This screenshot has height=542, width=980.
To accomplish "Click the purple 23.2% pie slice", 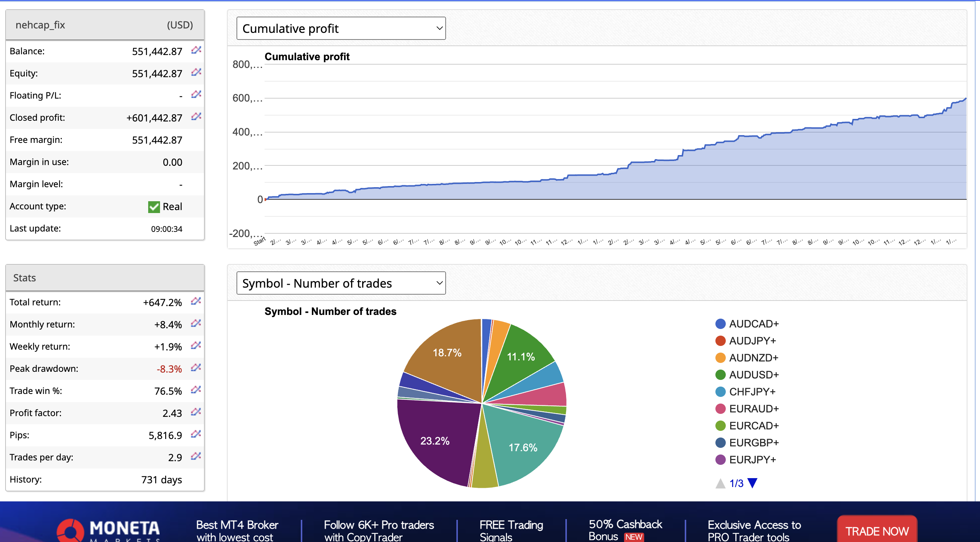I will (435, 441).
